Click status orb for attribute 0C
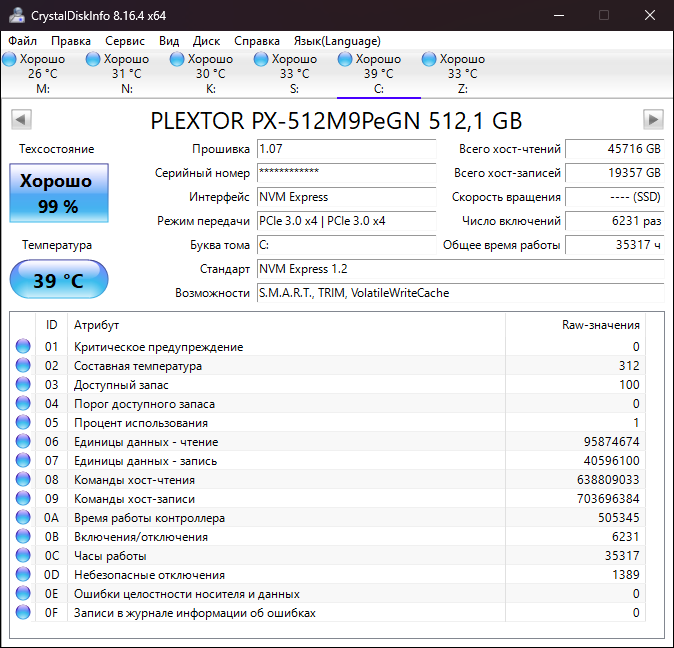This screenshot has height=648, width=674. coord(23,555)
